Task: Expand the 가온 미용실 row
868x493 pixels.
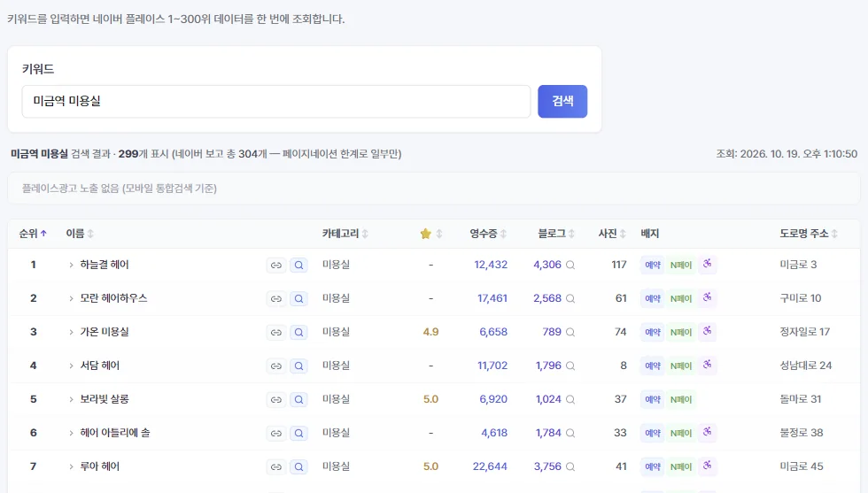Action: pos(71,332)
